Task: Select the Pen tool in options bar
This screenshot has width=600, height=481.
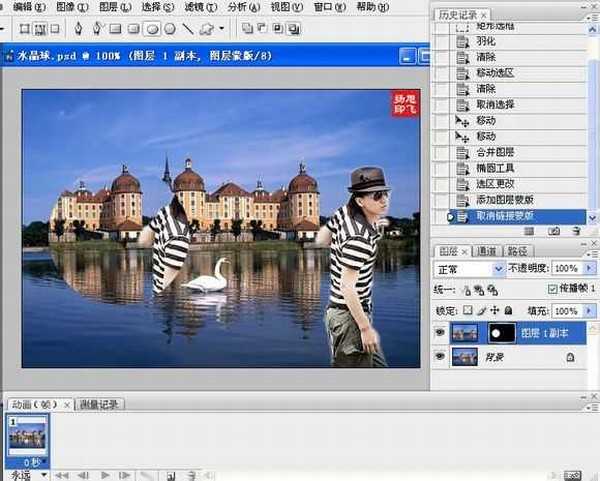Action: point(77,28)
